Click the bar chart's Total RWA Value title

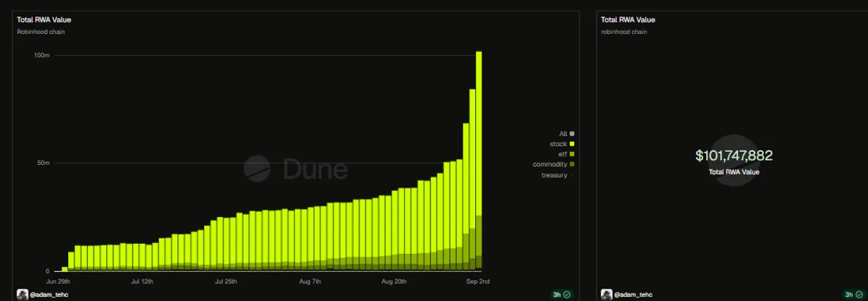[x=44, y=20]
